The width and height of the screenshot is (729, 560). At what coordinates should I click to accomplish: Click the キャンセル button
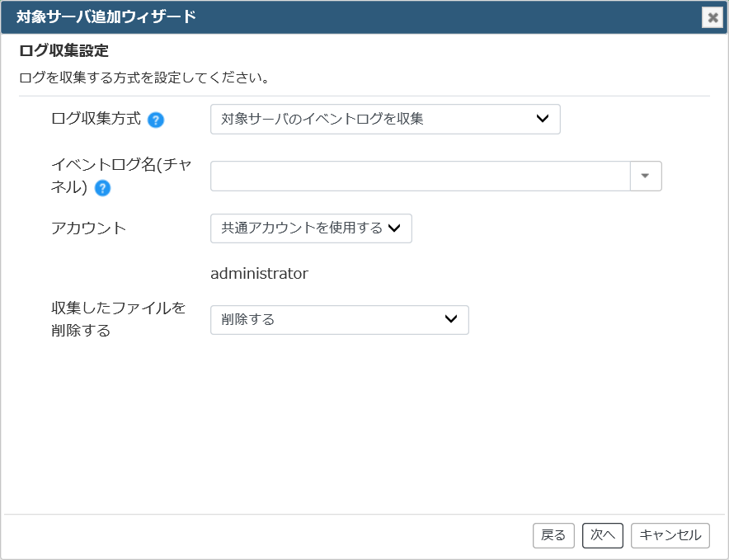(x=670, y=535)
